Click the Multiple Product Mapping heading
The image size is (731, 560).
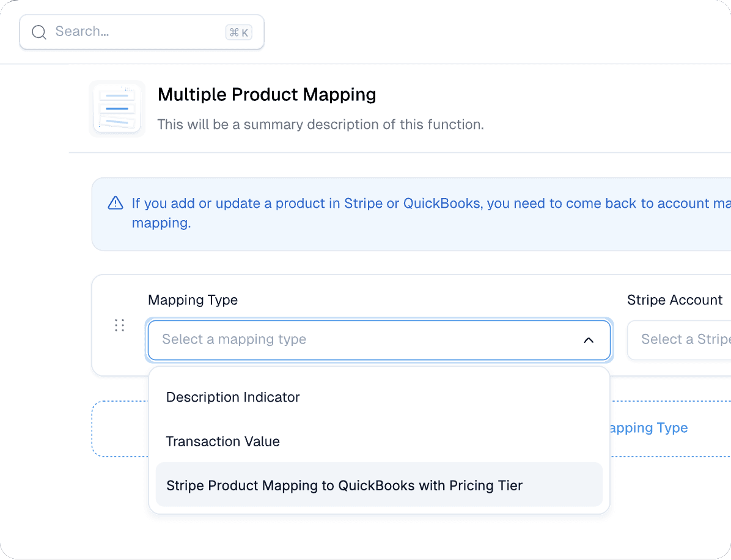(x=266, y=95)
